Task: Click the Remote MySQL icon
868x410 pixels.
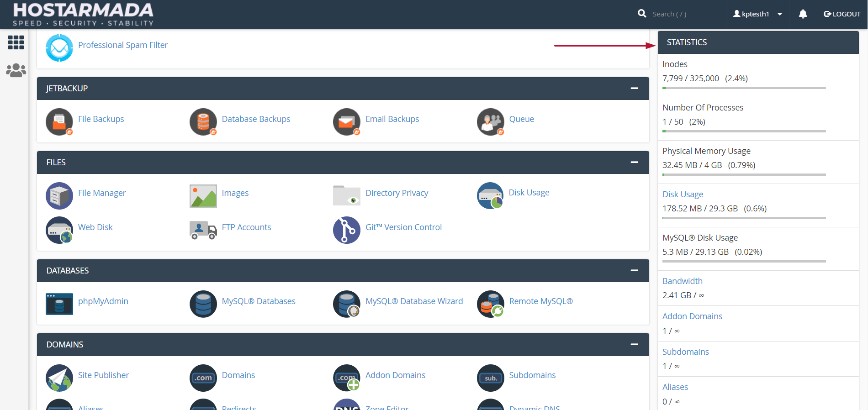Action: (491, 304)
